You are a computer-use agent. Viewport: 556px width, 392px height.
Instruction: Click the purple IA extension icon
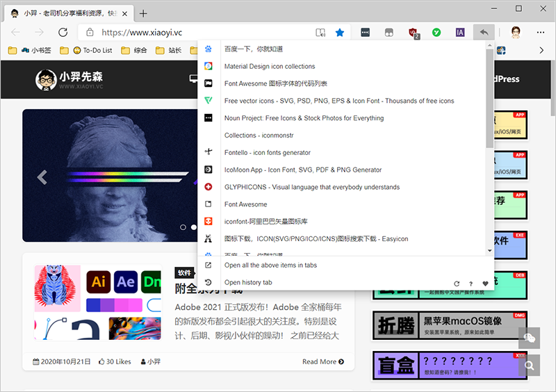coord(460,32)
